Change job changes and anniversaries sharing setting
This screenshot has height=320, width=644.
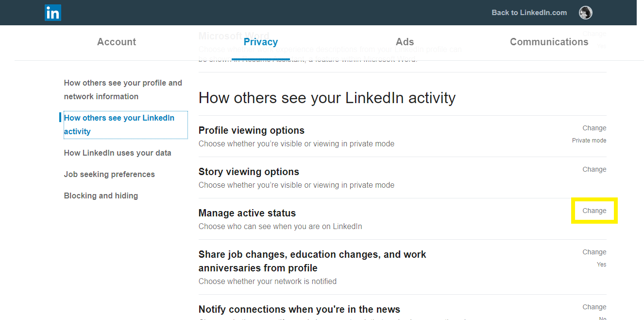coord(594,251)
